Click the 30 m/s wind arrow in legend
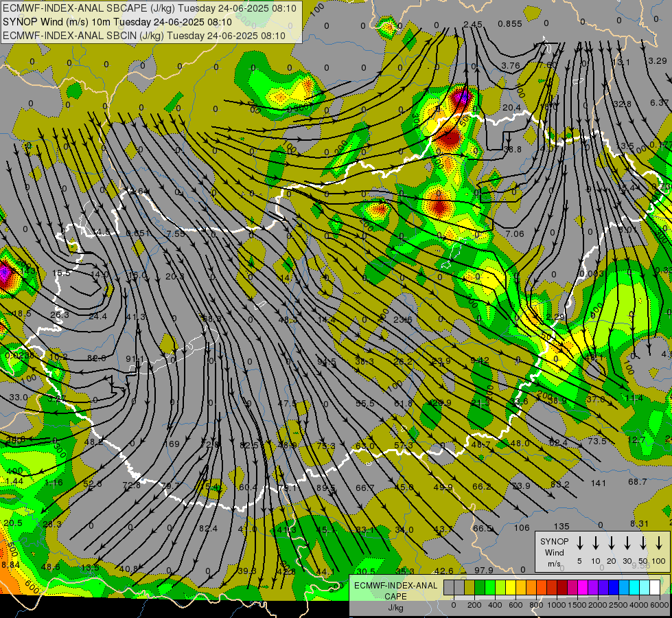The height and width of the screenshot is (618, 672). 627,543
